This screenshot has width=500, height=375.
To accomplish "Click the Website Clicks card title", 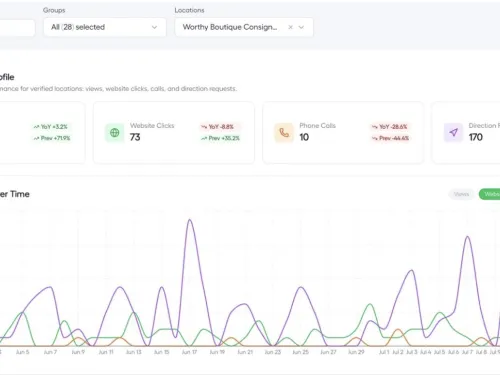I will tap(152, 125).
